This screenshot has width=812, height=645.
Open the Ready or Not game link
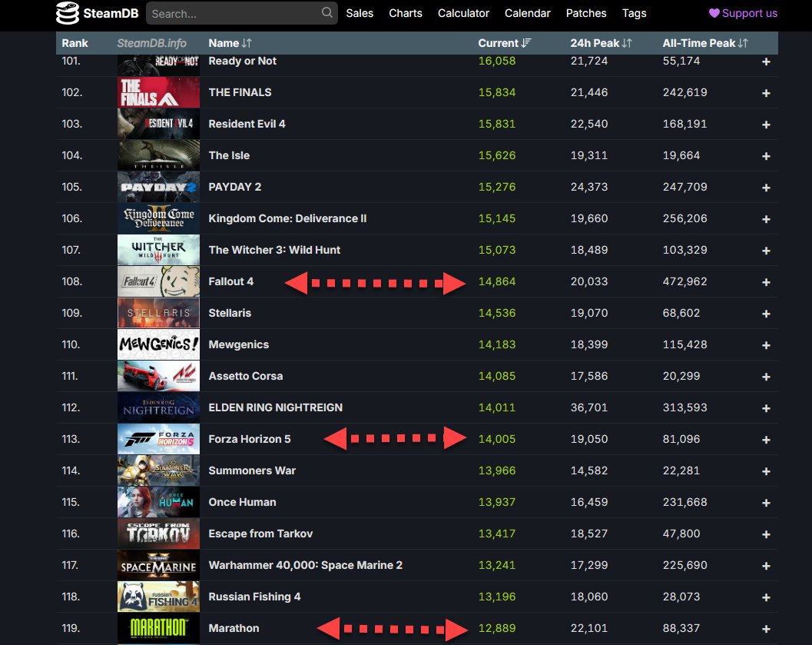tap(242, 62)
